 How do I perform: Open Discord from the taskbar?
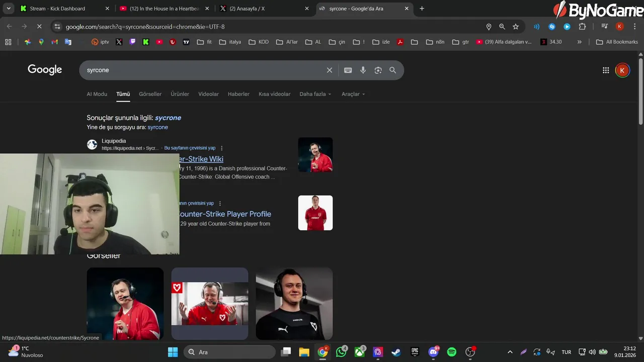coord(433,352)
